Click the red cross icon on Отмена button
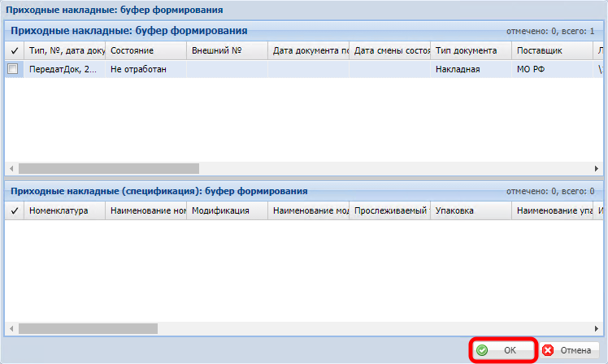 tap(548, 350)
